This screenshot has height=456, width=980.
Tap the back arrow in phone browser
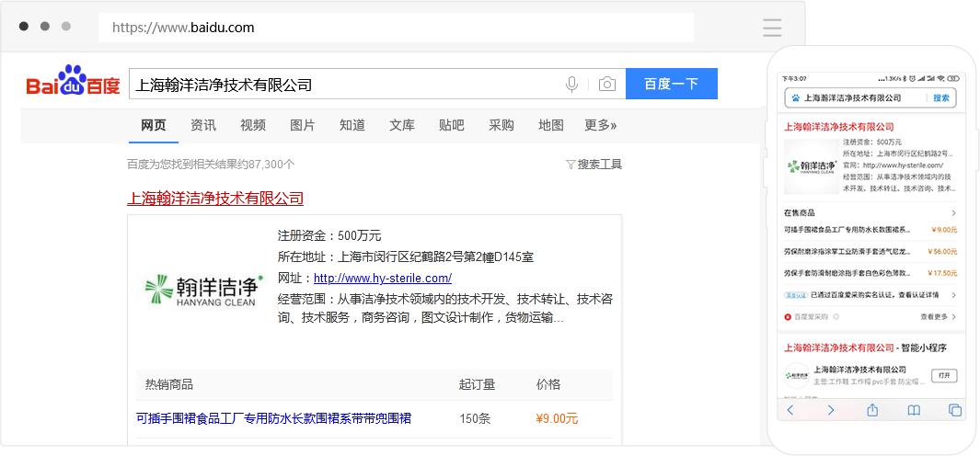click(x=790, y=410)
